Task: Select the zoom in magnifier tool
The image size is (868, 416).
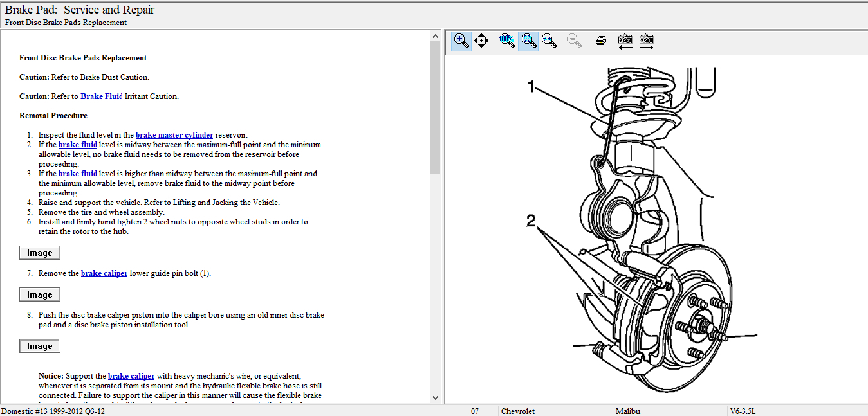Action: point(461,41)
